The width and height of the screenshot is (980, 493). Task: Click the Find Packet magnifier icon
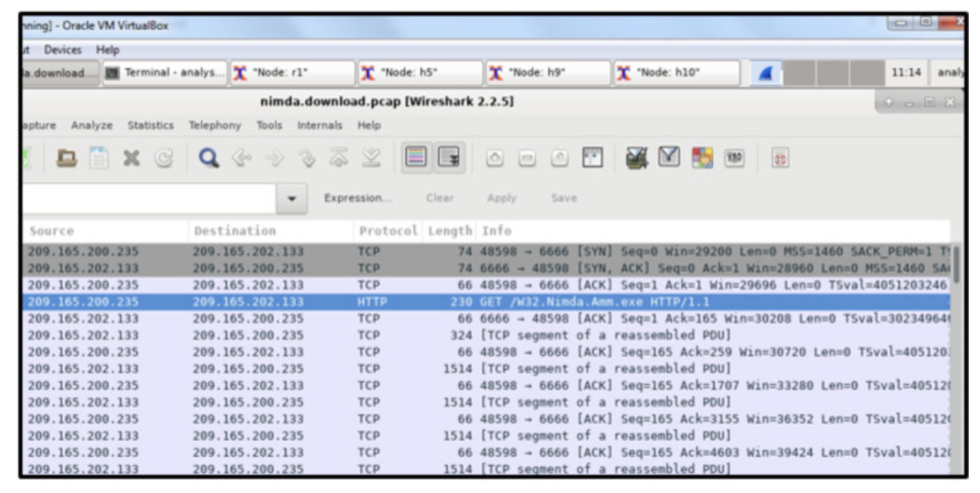click(210, 159)
